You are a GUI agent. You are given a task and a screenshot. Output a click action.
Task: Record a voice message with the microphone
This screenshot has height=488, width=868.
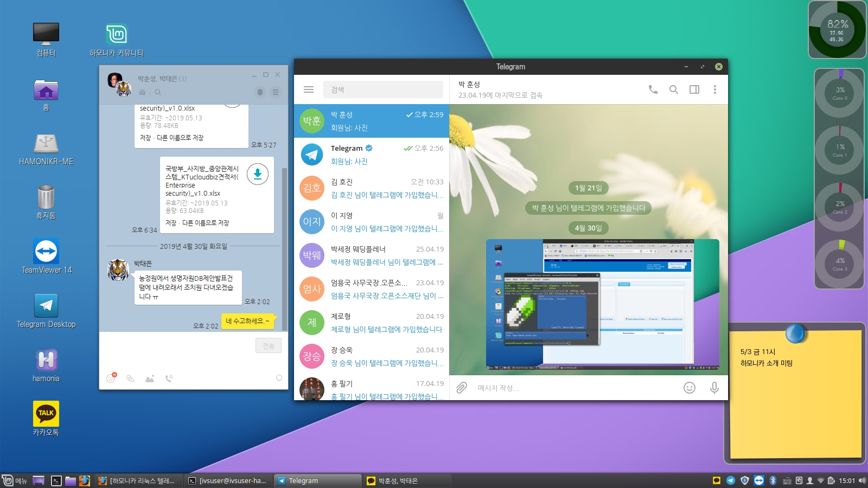tap(714, 388)
